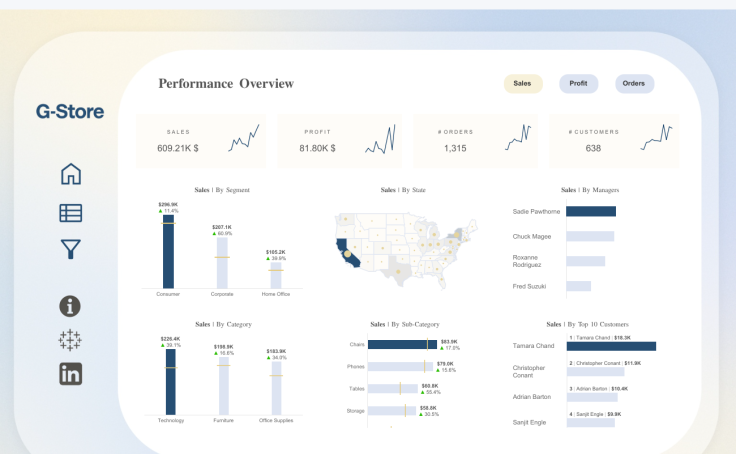Open the LinkedIn icon link
The image size is (736, 454).
tap(70, 375)
